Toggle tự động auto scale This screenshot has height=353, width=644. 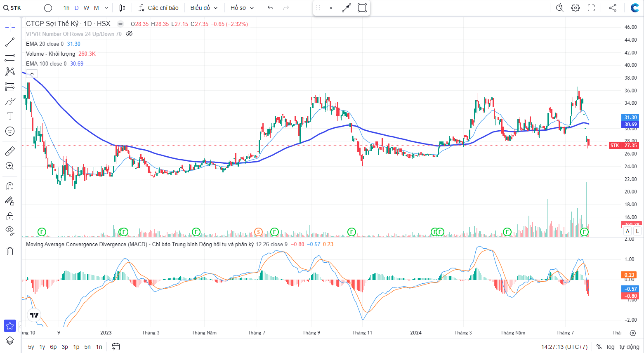629,347
